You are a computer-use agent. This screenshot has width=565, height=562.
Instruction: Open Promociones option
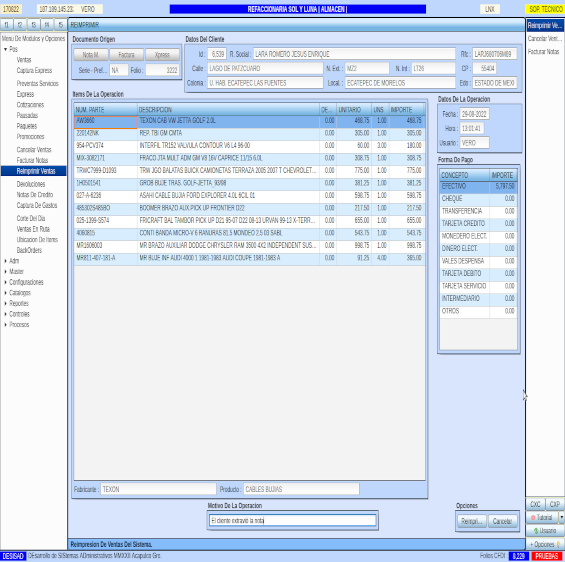click(31, 137)
